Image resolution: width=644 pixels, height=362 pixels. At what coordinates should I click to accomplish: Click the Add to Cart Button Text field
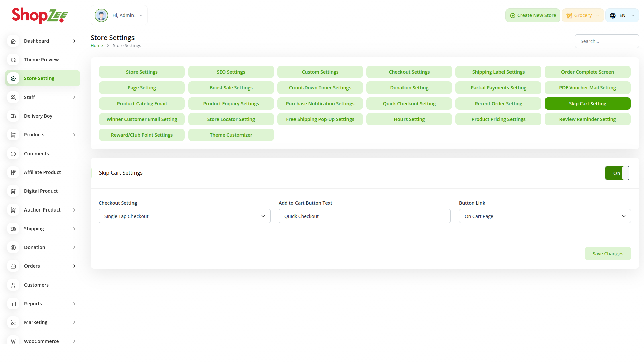pyautogui.click(x=364, y=216)
